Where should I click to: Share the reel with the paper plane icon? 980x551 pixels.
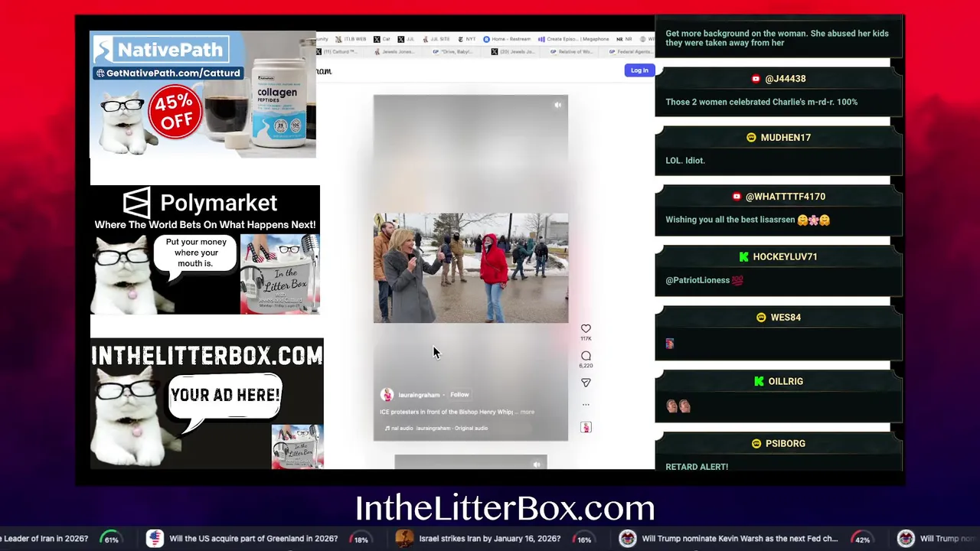click(586, 383)
